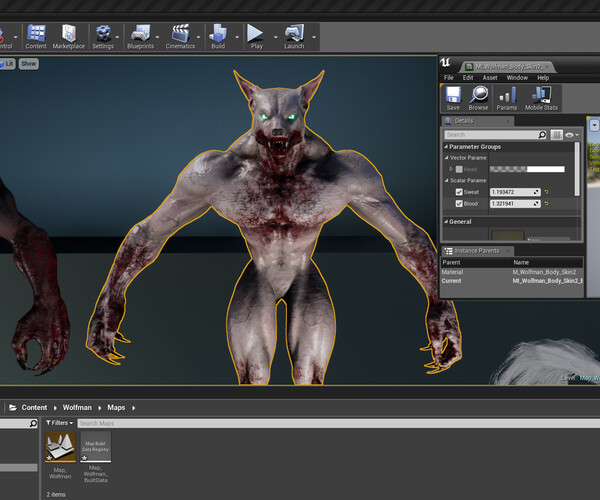Click the Details panel vertical scrollbar
This screenshot has width=600, height=500.
[577, 169]
